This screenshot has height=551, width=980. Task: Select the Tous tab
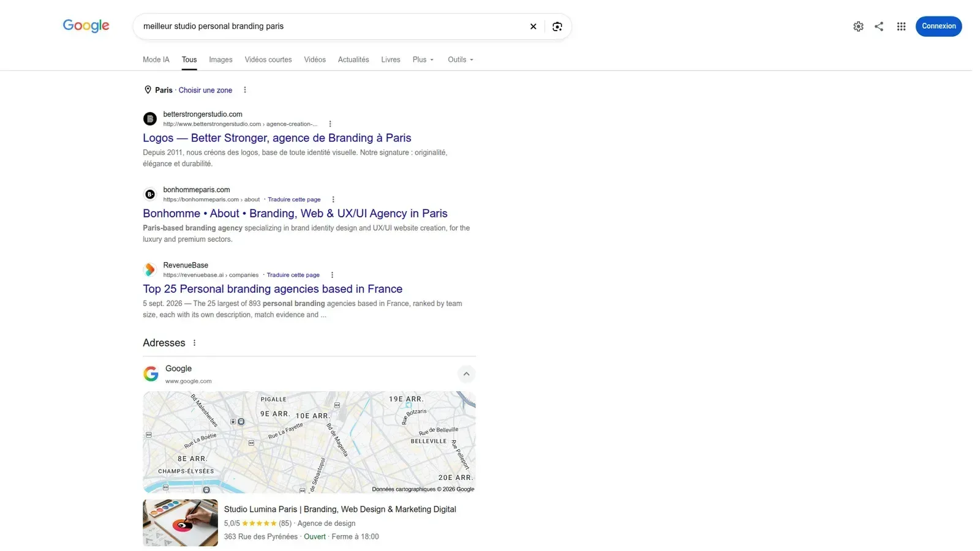pyautogui.click(x=189, y=59)
